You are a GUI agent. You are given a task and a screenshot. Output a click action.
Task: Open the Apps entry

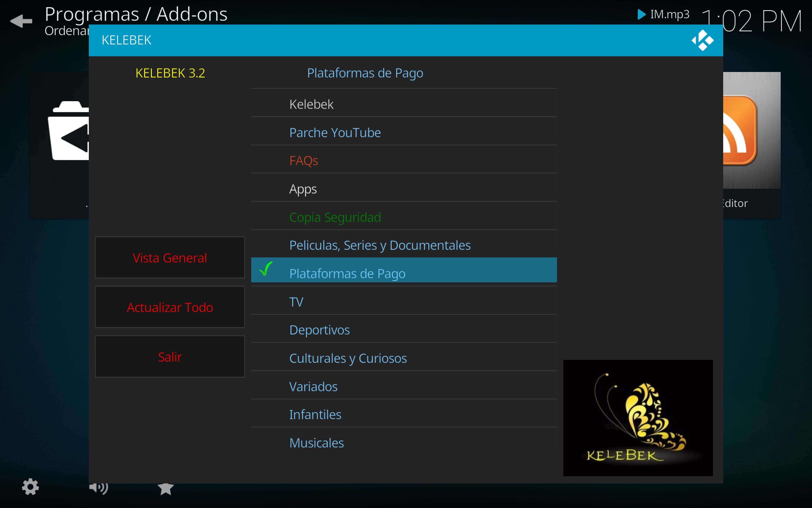[404, 189]
